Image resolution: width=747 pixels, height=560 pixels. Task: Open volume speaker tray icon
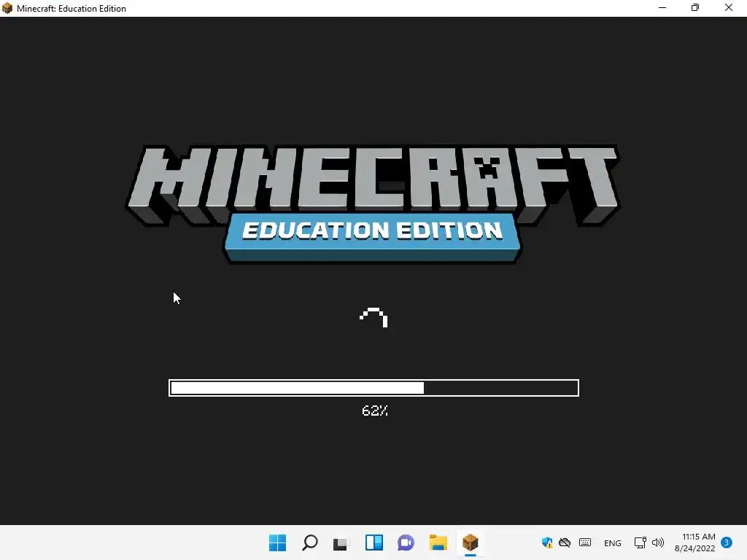pyautogui.click(x=658, y=542)
